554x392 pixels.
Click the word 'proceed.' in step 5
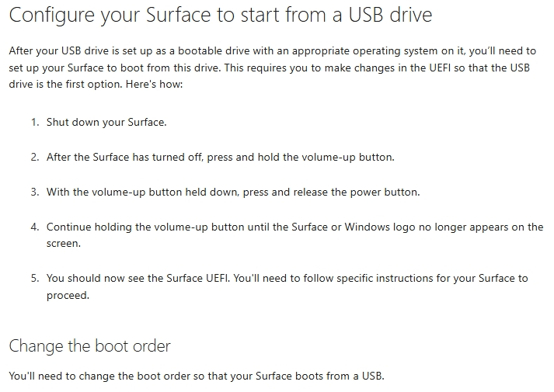tap(68, 295)
